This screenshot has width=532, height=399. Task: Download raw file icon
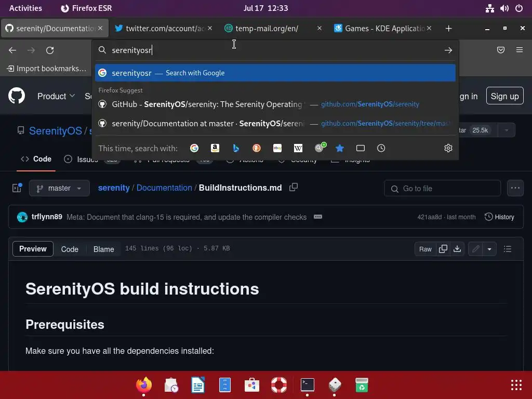coord(457,249)
